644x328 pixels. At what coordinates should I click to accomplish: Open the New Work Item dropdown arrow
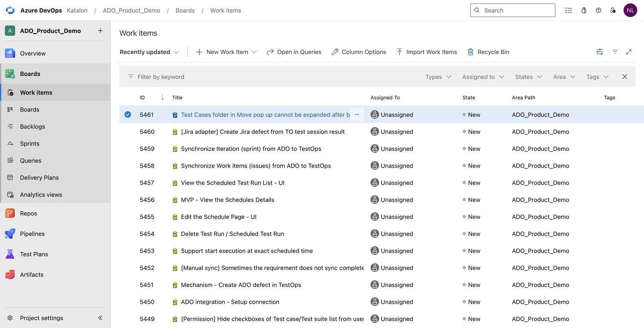[254, 52]
